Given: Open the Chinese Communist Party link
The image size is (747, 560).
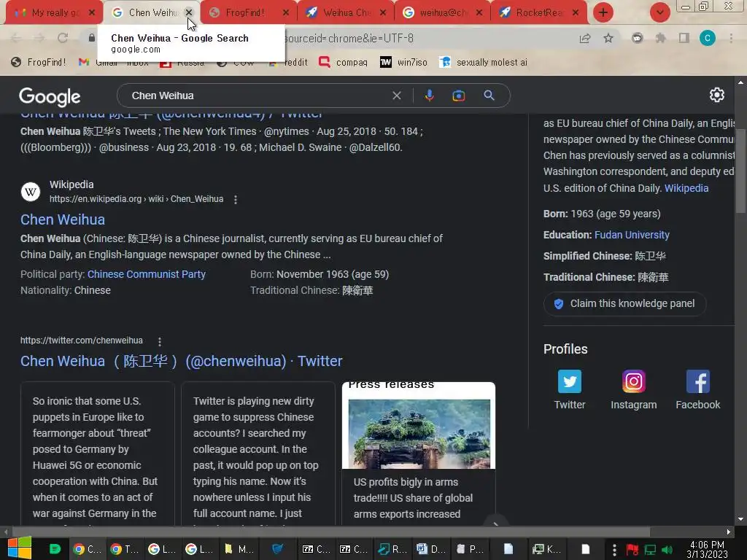Looking at the screenshot, I should click(146, 274).
